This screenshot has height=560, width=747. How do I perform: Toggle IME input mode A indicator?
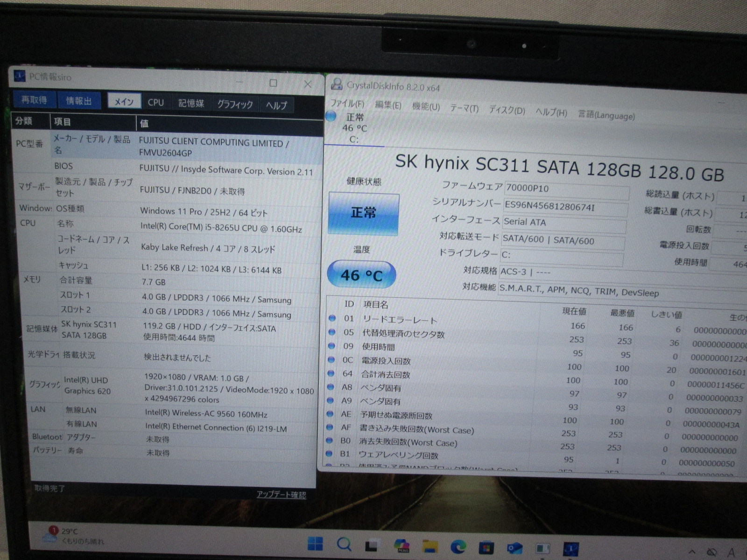tap(731, 553)
